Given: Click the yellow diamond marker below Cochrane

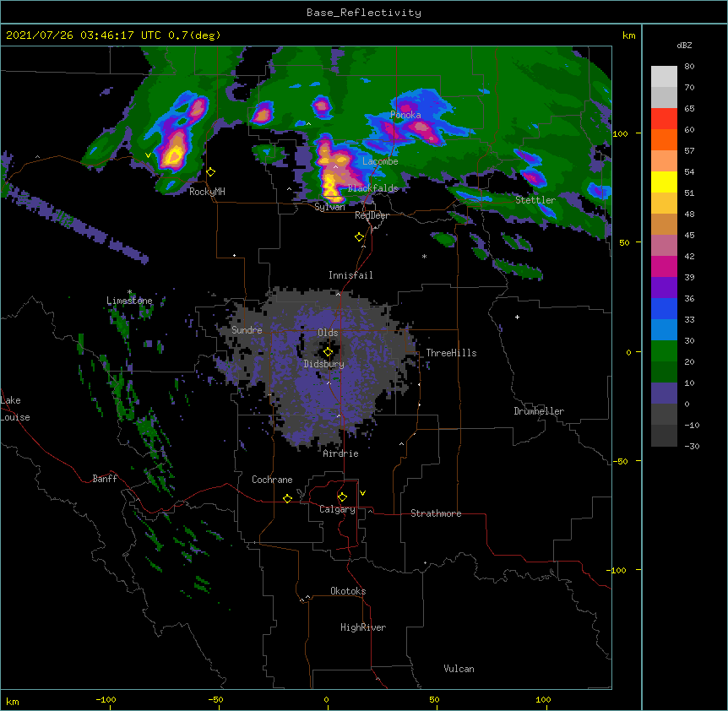Looking at the screenshot, I should (287, 498).
